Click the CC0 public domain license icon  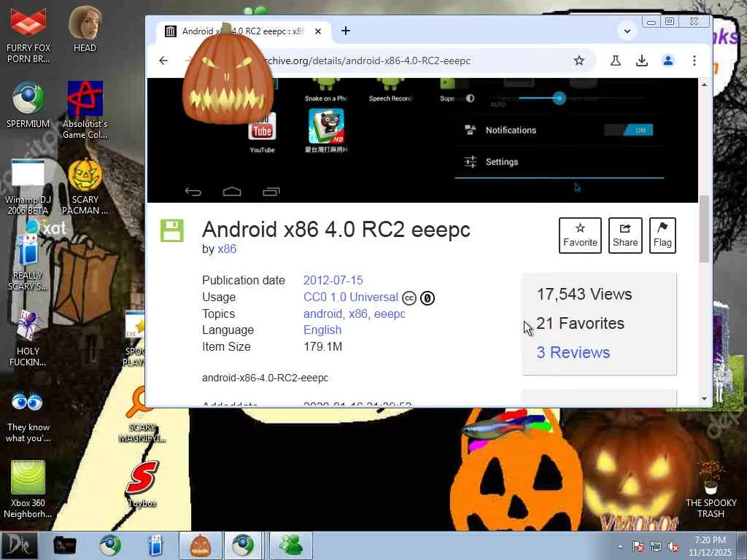click(427, 298)
